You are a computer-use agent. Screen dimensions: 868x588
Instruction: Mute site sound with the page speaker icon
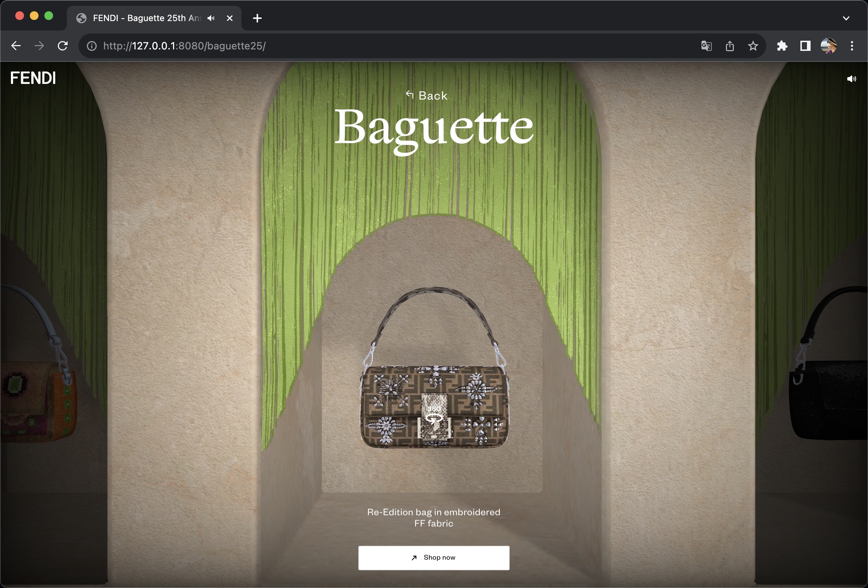(851, 79)
